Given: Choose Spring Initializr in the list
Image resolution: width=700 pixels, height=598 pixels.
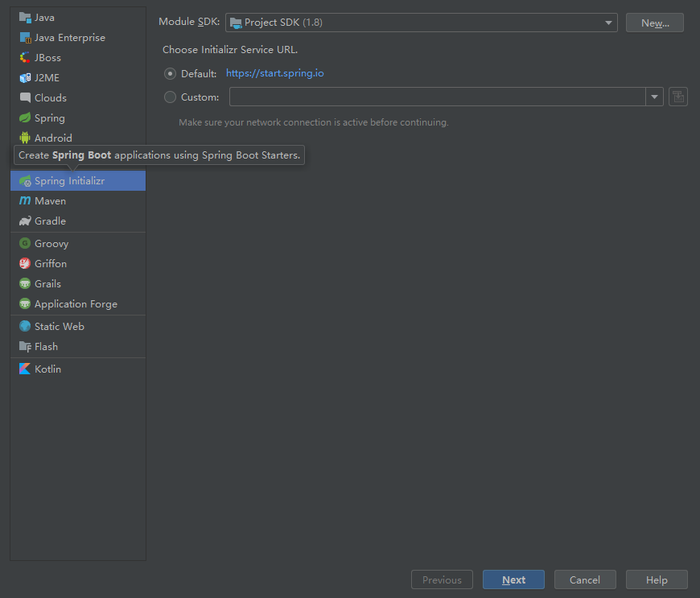Looking at the screenshot, I should tap(78, 181).
